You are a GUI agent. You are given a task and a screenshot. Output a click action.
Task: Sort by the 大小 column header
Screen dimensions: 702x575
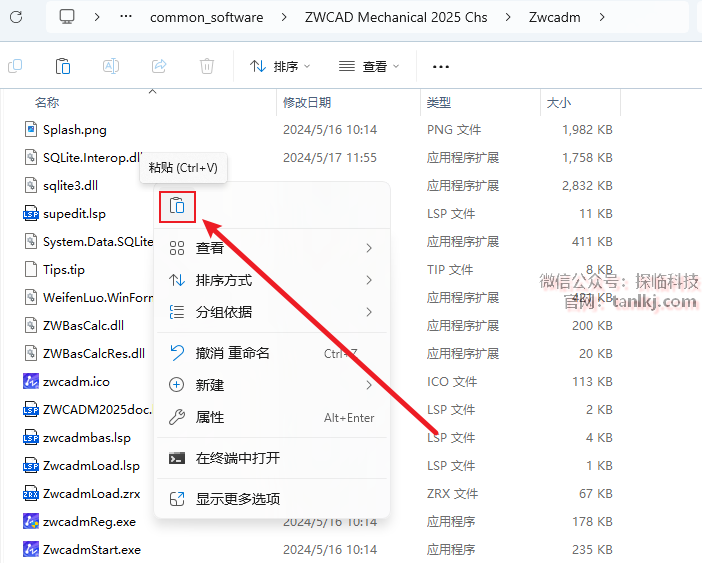pyautogui.click(x=559, y=103)
